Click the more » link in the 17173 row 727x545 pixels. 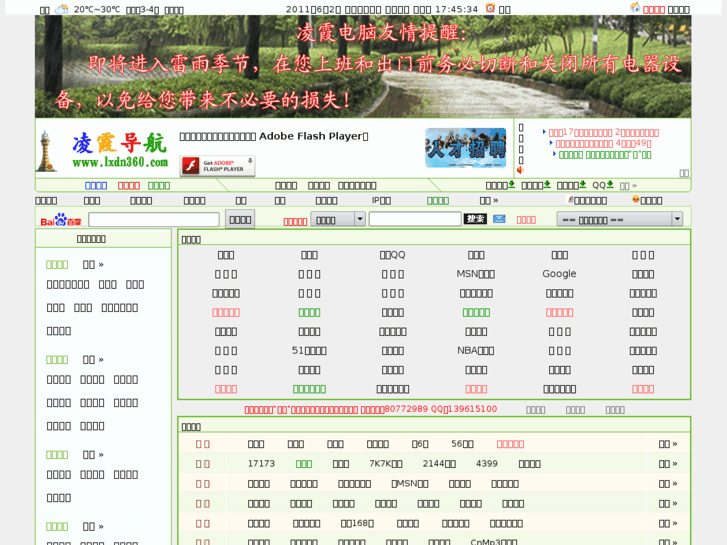pyautogui.click(x=668, y=464)
